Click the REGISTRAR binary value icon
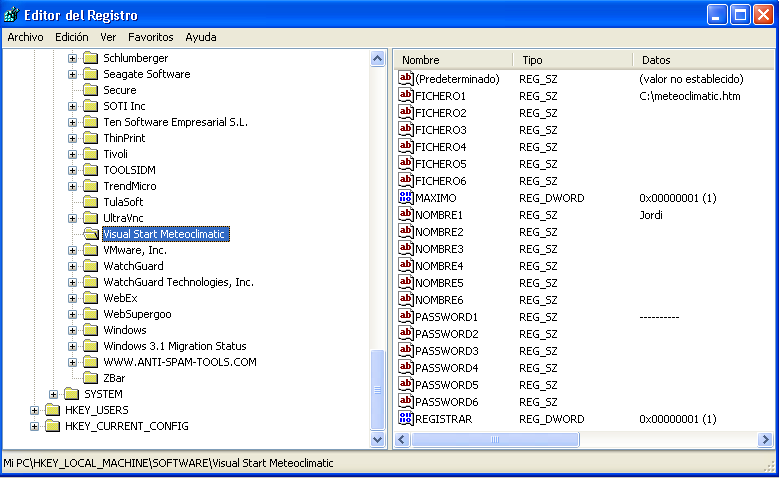This screenshot has height=478, width=779. 406,419
